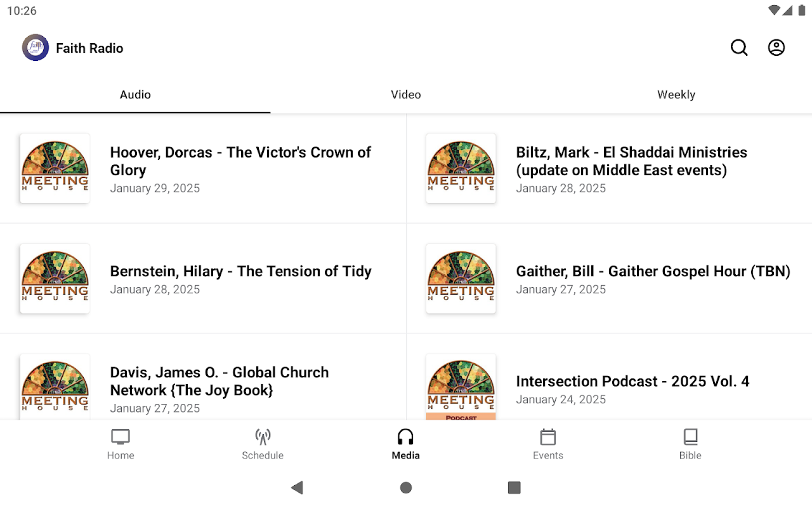The width and height of the screenshot is (812, 508).
Task: Open Gaither, Bill - Gaither Gospel Hour episode
Action: [609, 278]
